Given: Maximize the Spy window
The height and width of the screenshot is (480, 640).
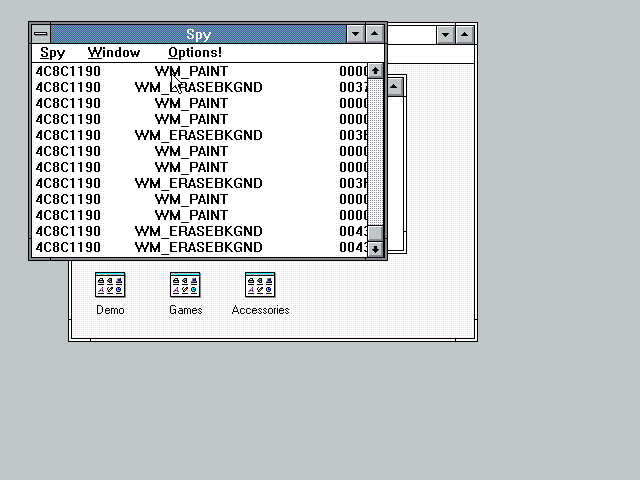Looking at the screenshot, I should pos(374,34).
